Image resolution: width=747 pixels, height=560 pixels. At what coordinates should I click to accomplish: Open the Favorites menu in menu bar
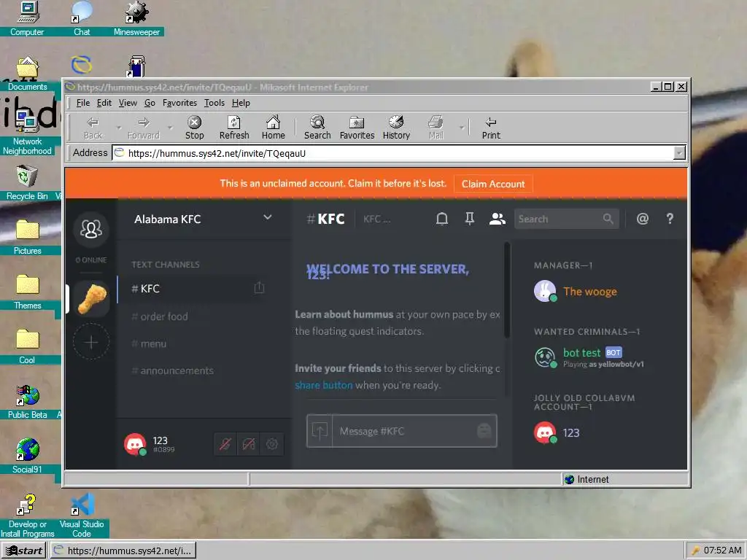pos(179,103)
